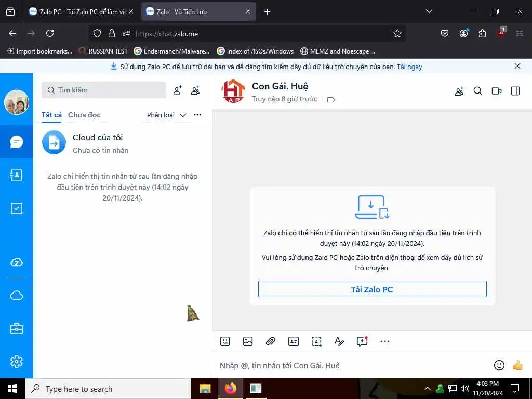Attach a file with the paperclip icon
The width and height of the screenshot is (532, 399).
tap(270, 341)
